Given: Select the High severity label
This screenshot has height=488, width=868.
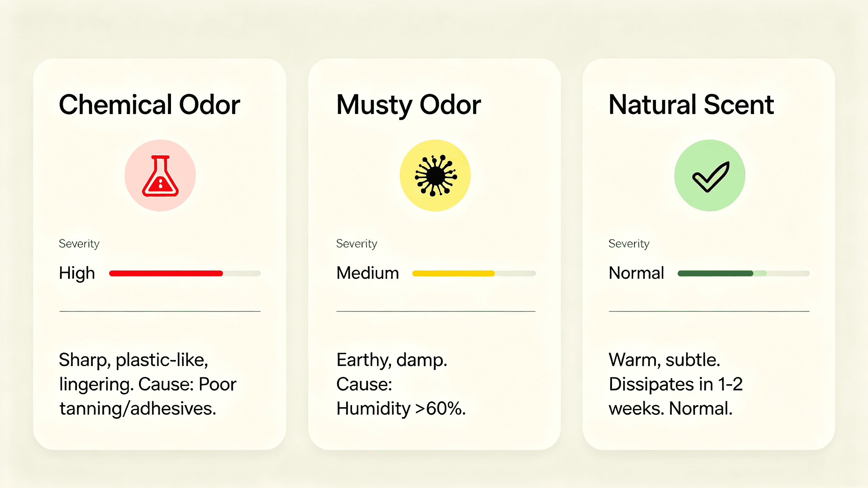Looking at the screenshot, I should (x=77, y=273).
